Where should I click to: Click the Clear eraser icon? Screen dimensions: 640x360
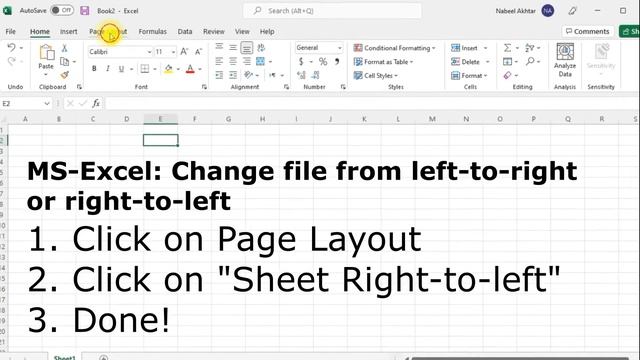click(507, 75)
